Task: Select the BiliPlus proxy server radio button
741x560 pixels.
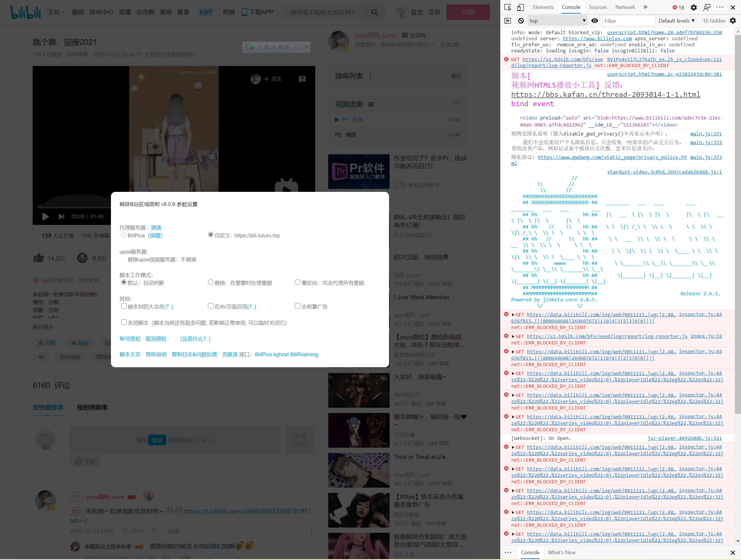Action: coord(124,235)
